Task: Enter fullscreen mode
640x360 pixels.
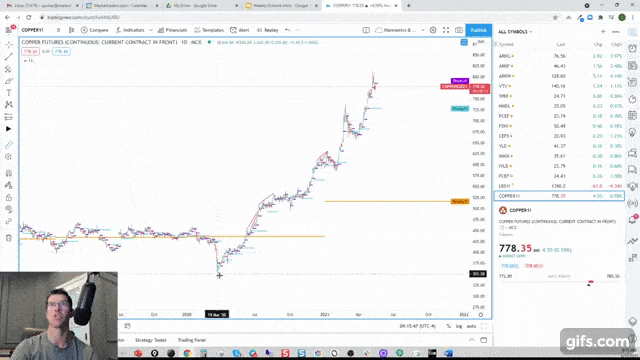Action: coord(446,30)
